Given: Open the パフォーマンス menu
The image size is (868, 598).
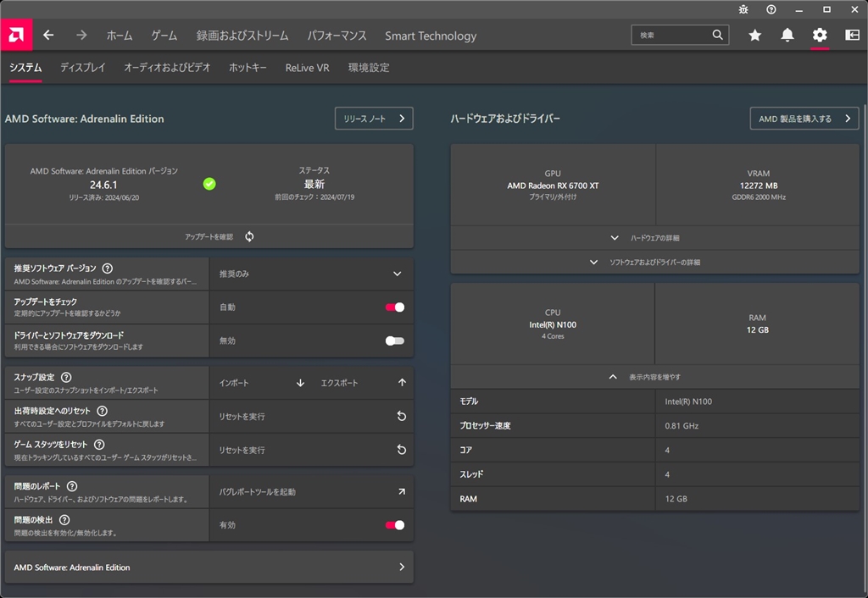Looking at the screenshot, I should click(337, 36).
